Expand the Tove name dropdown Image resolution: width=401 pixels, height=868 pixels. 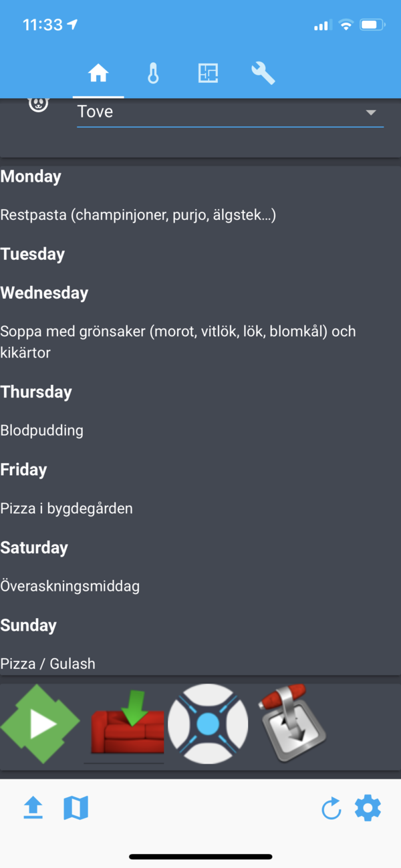coord(371,113)
